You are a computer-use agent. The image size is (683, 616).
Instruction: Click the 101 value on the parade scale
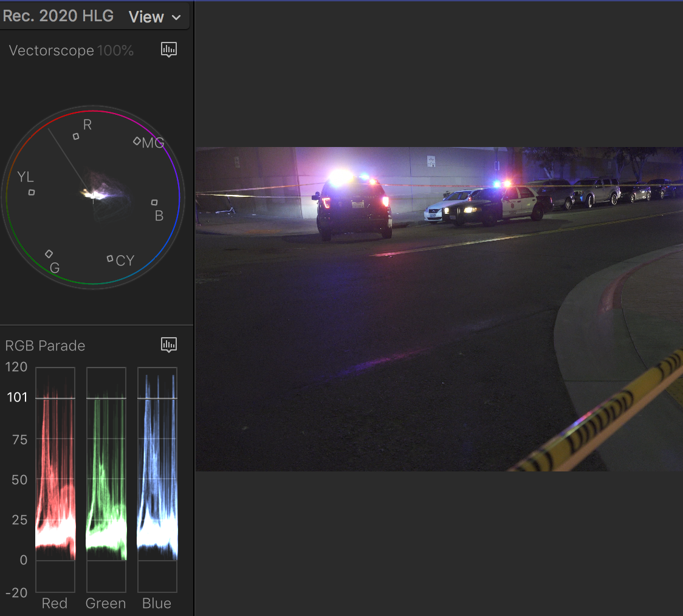[x=17, y=397]
